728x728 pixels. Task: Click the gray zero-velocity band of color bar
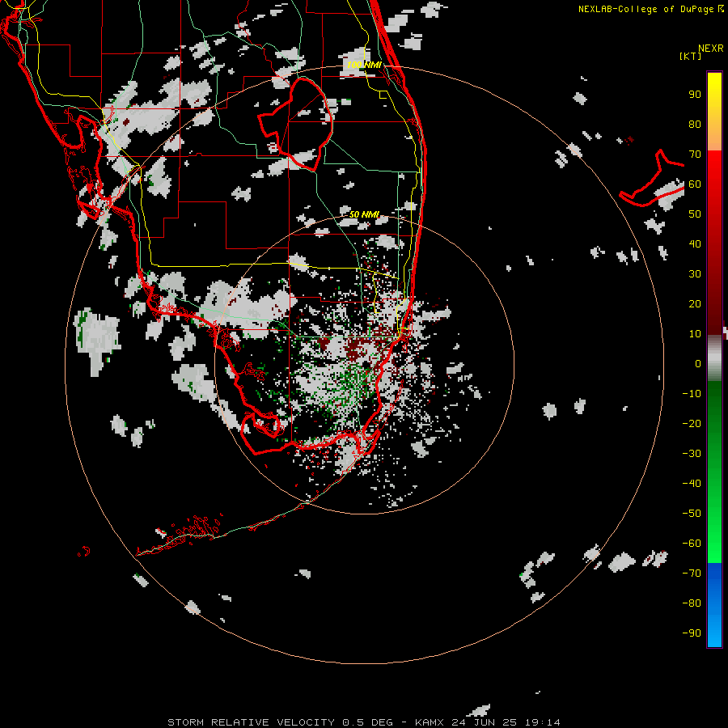[714, 358]
